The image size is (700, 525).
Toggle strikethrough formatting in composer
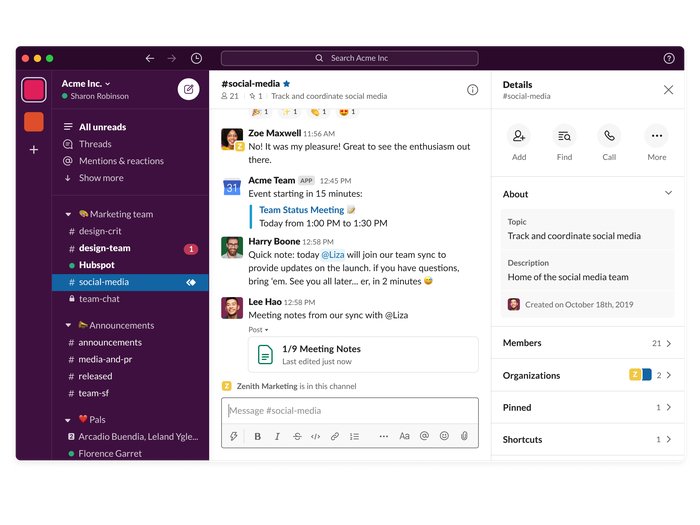[296, 436]
